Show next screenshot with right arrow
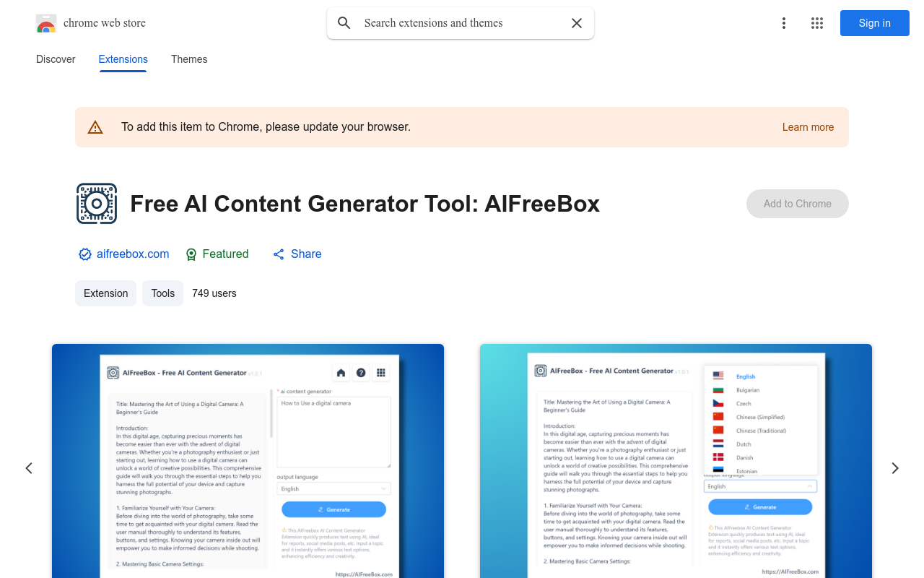Screen dimensions: 924x578 895,468
